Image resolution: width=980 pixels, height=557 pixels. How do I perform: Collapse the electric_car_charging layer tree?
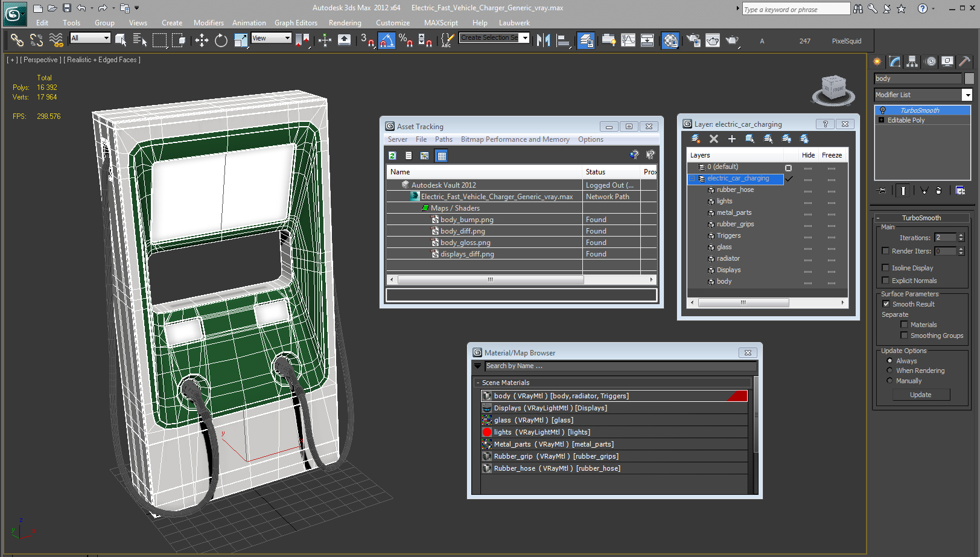pyautogui.click(x=692, y=179)
